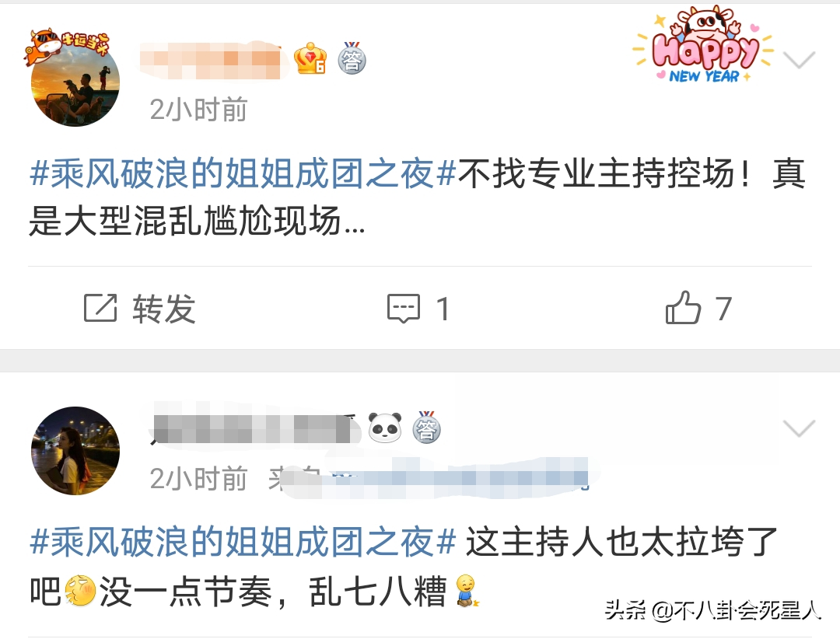
Task: Click the Happy New Year sticker
Action: click(703, 44)
